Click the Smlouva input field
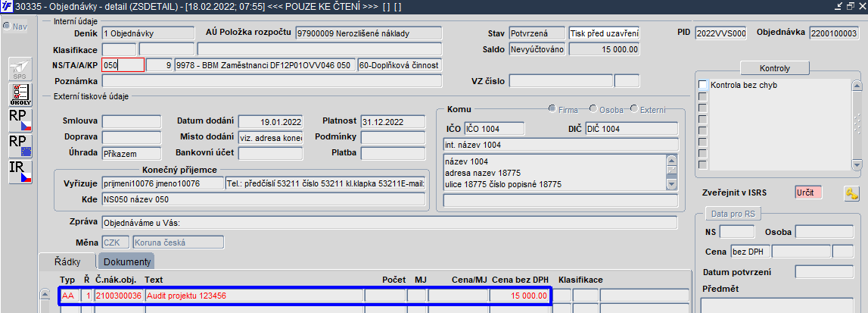The image size is (868, 313). [x=131, y=122]
